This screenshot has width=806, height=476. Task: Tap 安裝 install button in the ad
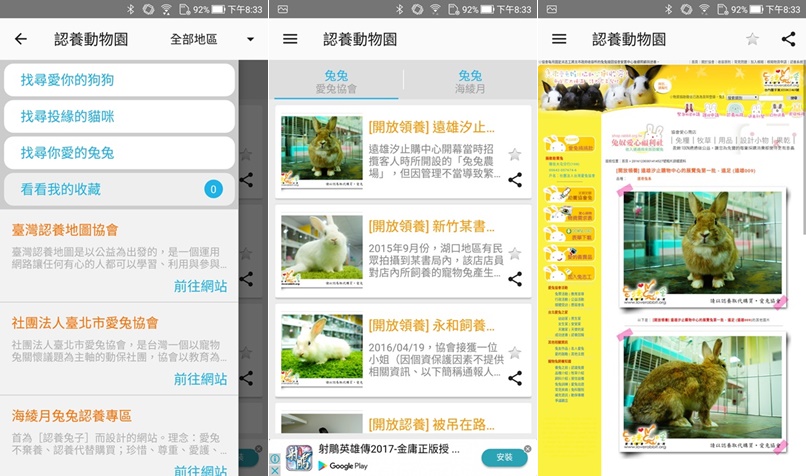tap(504, 457)
